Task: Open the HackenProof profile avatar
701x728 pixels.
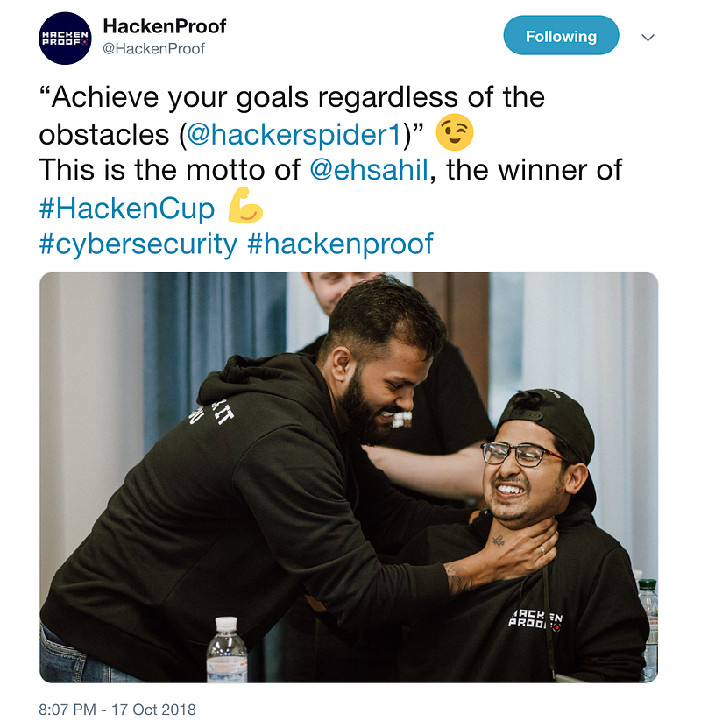Action: tap(65, 38)
